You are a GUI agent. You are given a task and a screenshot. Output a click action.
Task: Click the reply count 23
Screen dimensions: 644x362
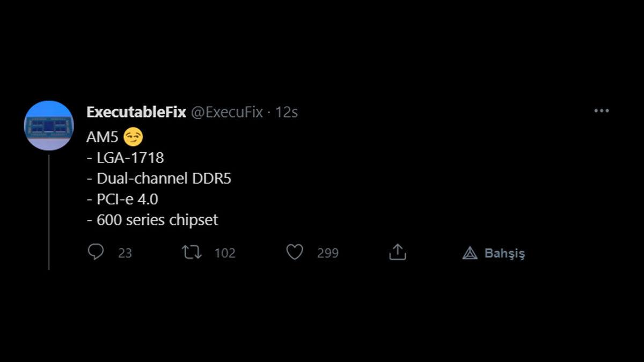point(125,253)
